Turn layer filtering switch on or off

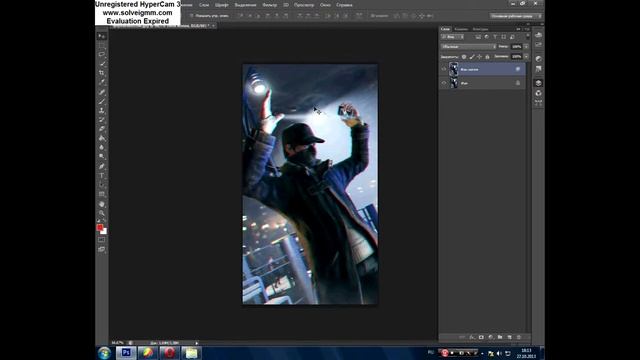[528, 37]
